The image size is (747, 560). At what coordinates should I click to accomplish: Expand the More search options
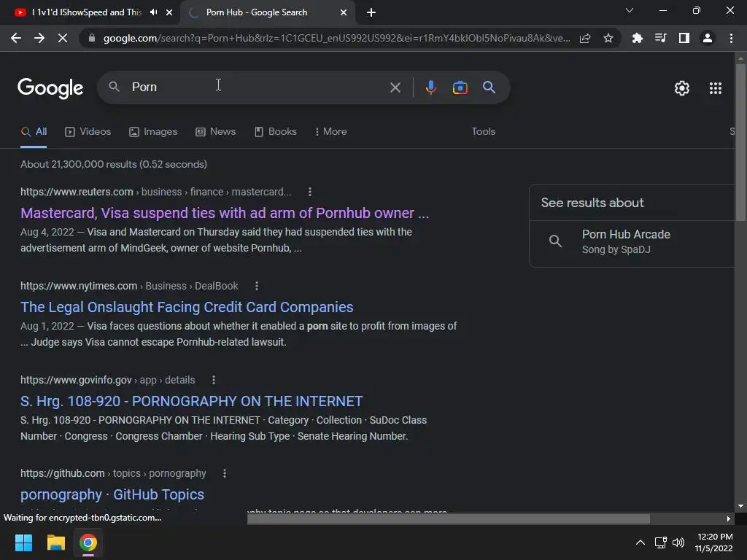[x=330, y=132]
